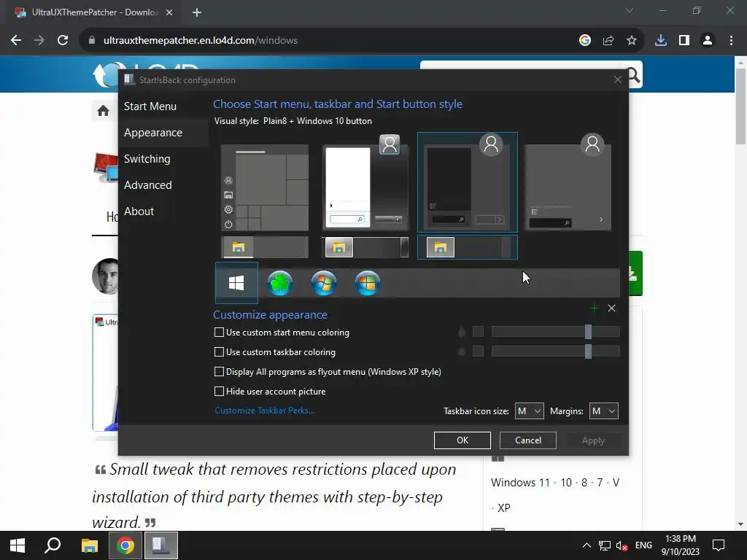The height and width of the screenshot is (560, 747).
Task: Click the Chrome forward navigation arrow
Action: [39, 41]
